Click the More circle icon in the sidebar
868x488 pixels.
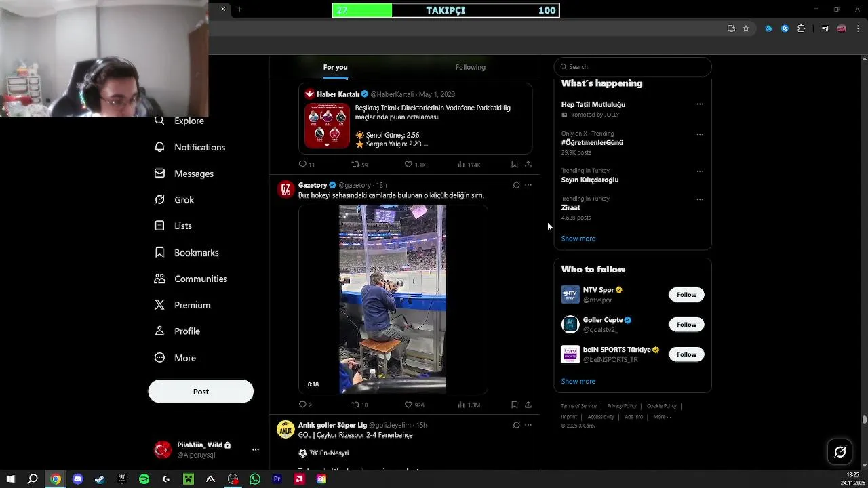[159, 358]
